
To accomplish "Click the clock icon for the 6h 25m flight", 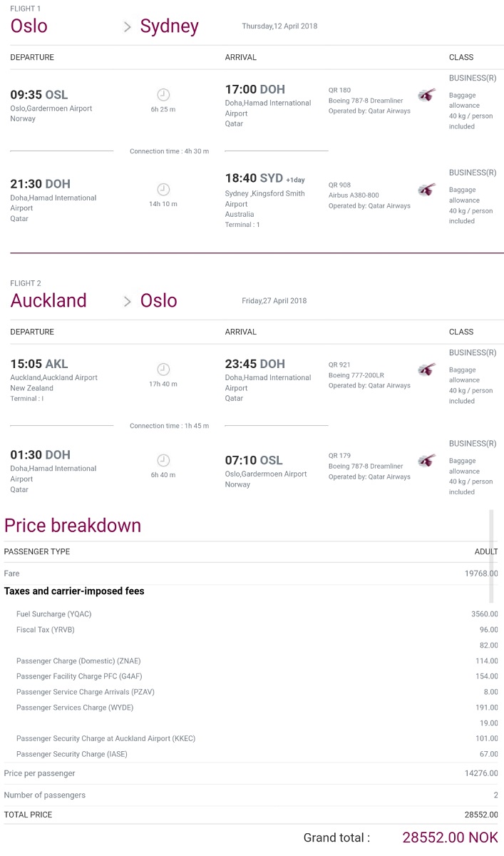I will pos(163,95).
